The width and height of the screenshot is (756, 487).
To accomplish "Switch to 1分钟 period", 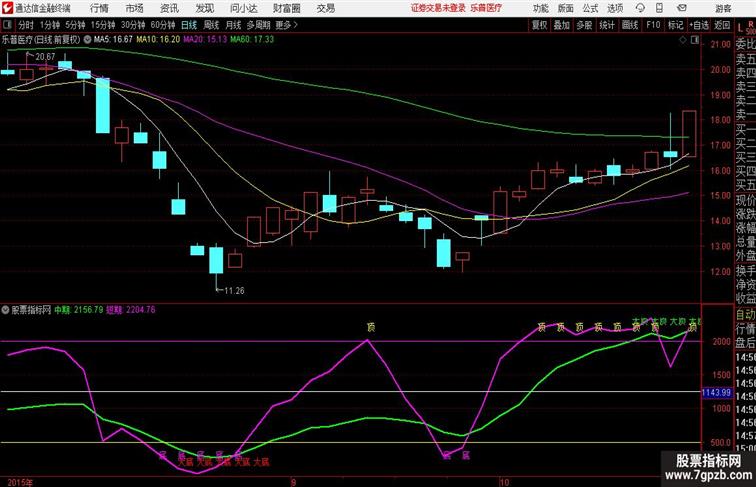I will pyautogui.click(x=50, y=25).
